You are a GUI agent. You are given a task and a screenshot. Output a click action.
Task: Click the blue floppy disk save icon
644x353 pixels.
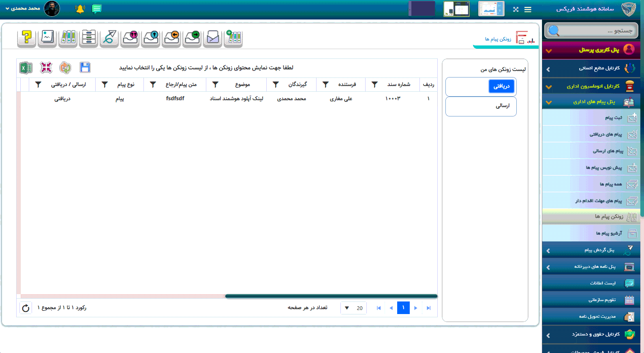tap(85, 67)
